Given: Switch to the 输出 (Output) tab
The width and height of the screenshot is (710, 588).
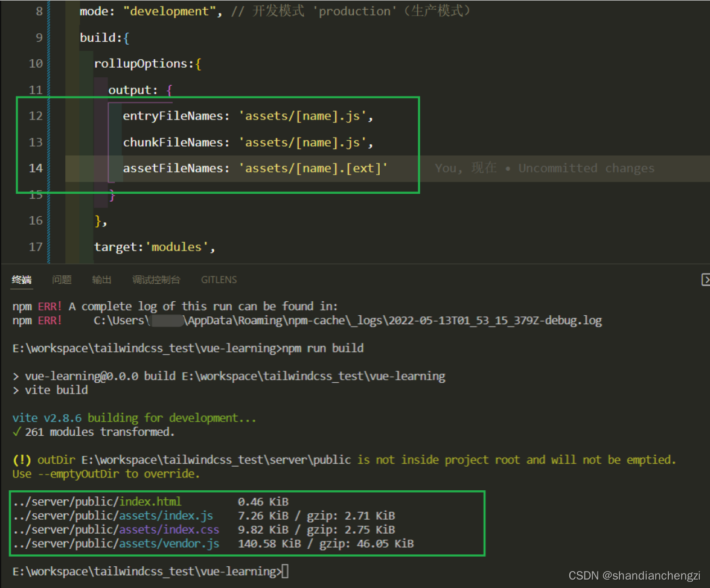Looking at the screenshot, I should [101, 280].
